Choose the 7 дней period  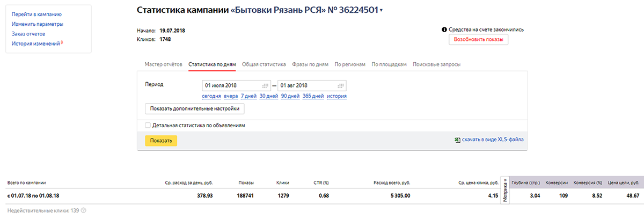pyautogui.click(x=248, y=96)
